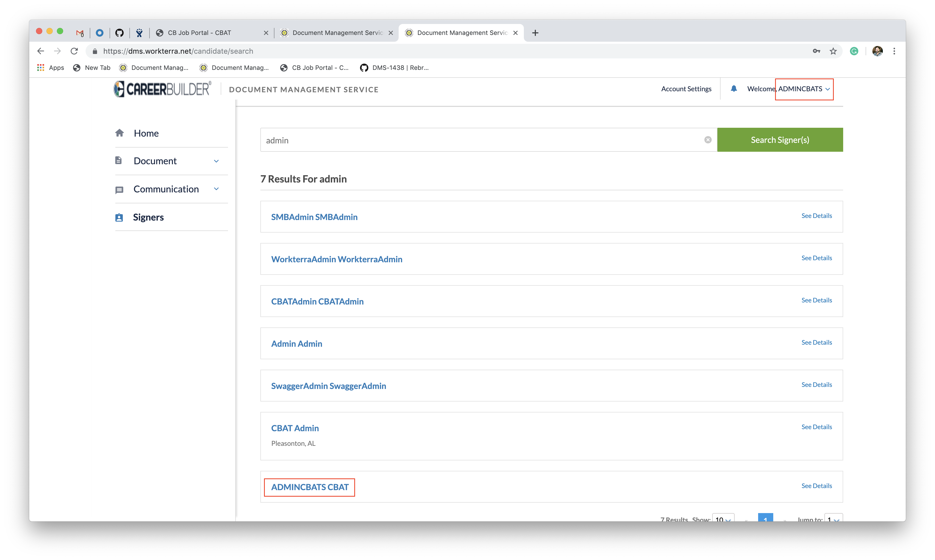Image resolution: width=935 pixels, height=560 pixels.
Task: Click the Signers badge icon in sidebar
Action: click(x=119, y=217)
